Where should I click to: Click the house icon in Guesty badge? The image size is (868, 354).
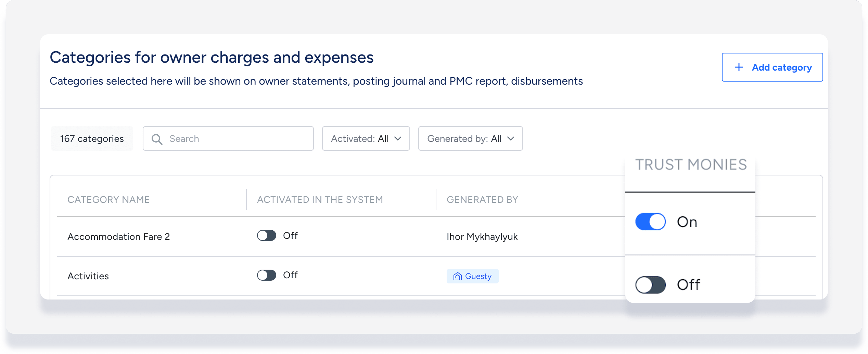pyautogui.click(x=457, y=277)
